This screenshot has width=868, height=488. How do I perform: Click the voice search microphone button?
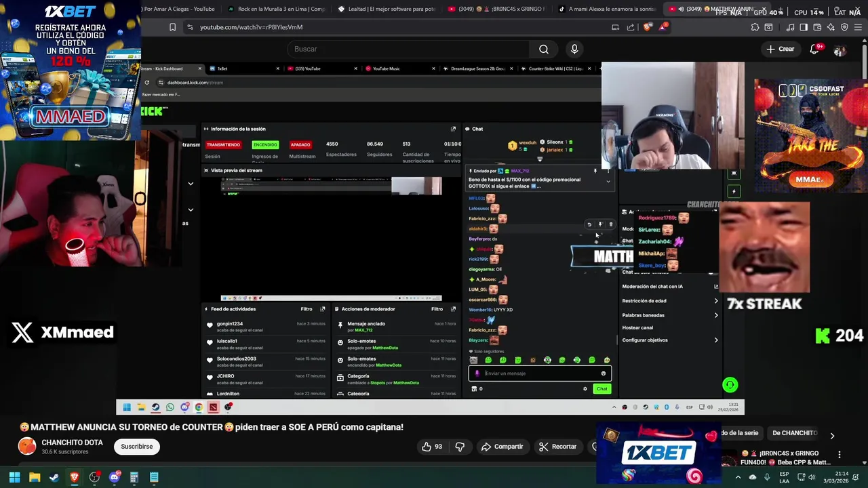point(574,49)
